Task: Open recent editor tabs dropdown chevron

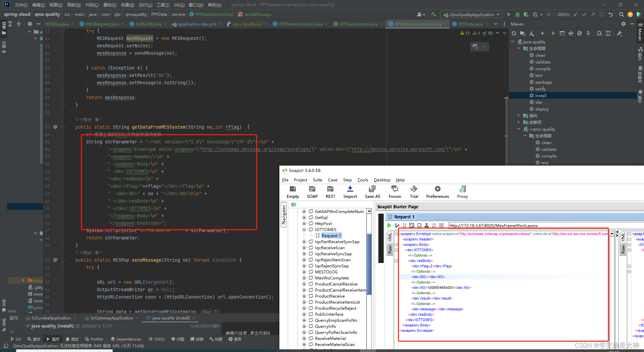Action: (x=496, y=24)
